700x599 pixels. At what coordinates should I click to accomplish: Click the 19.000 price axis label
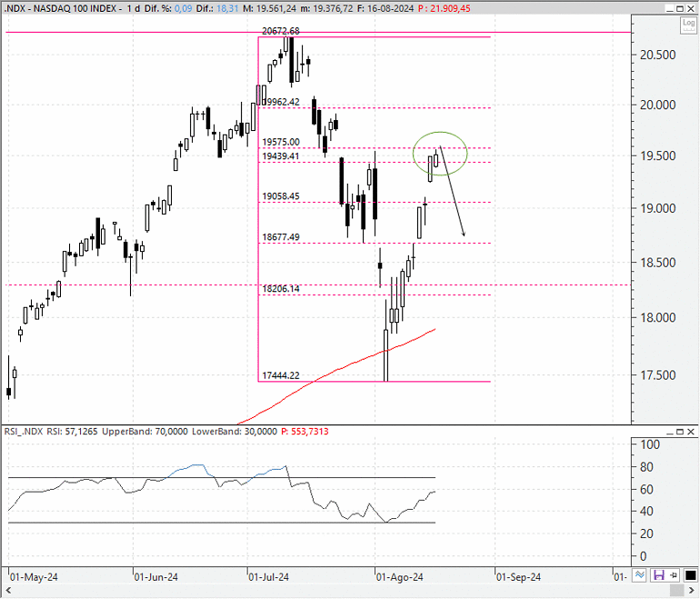658,208
